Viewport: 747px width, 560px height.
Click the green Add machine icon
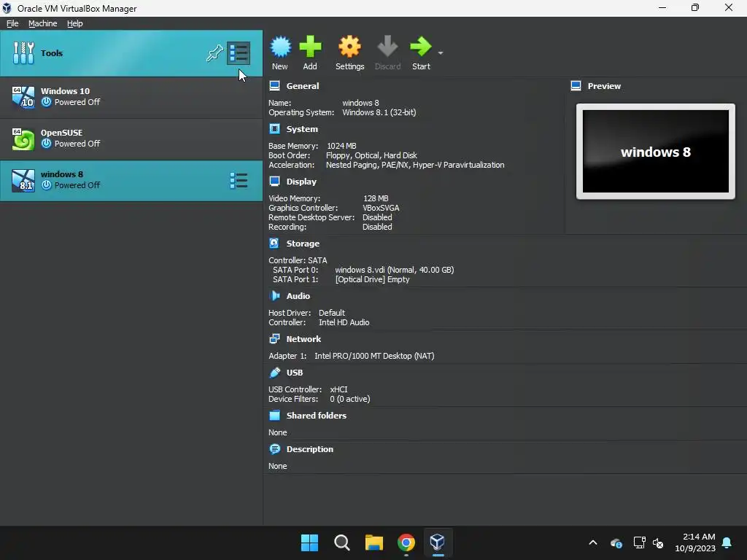pos(310,47)
